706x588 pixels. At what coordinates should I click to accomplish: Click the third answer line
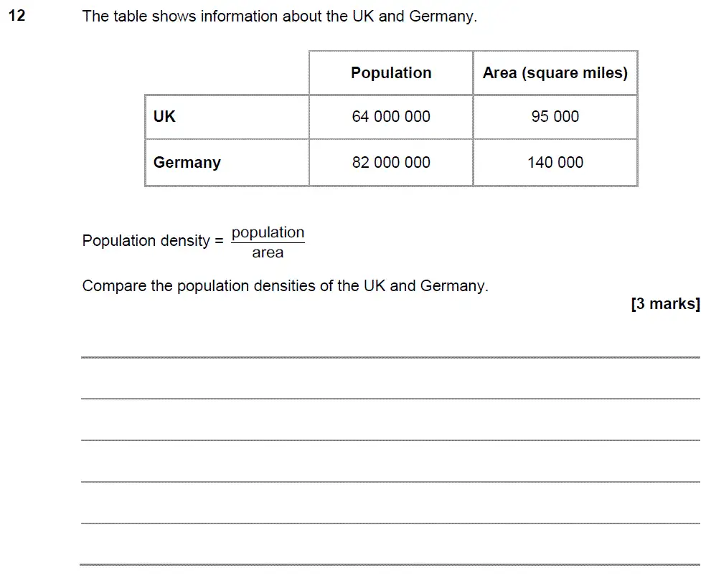[x=390, y=440]
